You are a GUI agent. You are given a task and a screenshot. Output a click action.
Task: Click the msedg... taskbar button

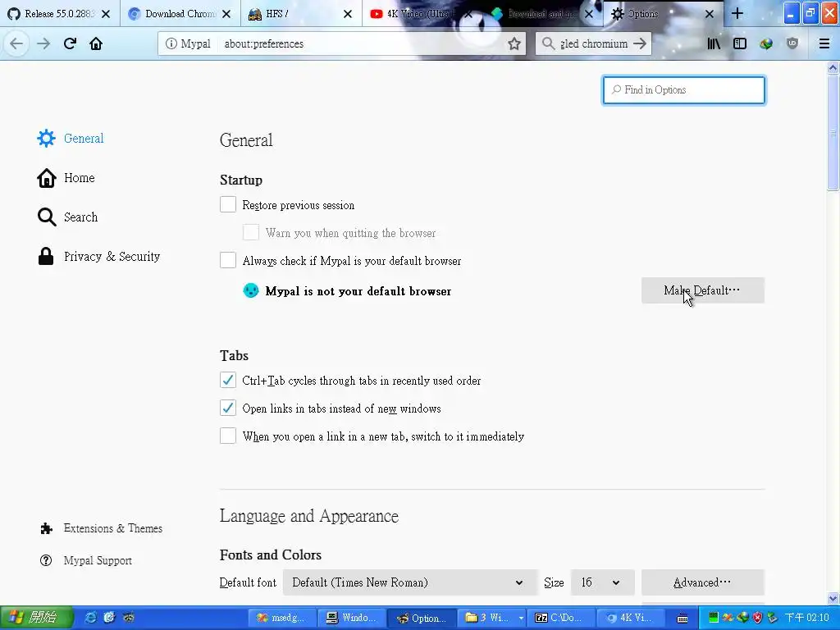(x=282, y=618)
